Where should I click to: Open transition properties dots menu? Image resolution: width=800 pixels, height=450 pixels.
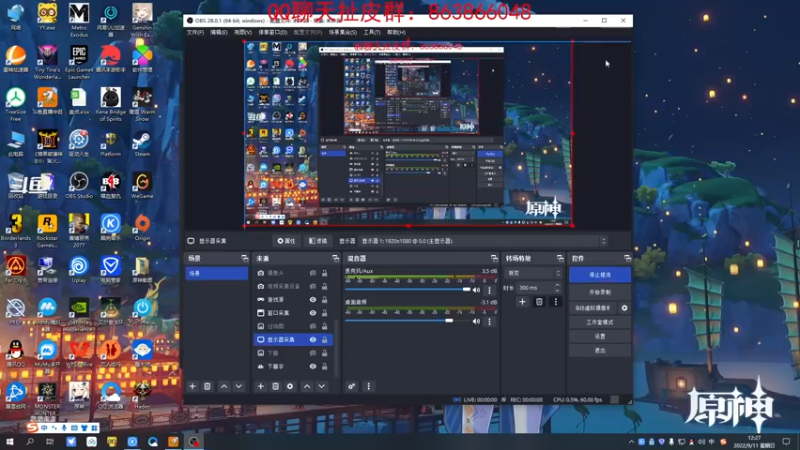tap(556, 302)
